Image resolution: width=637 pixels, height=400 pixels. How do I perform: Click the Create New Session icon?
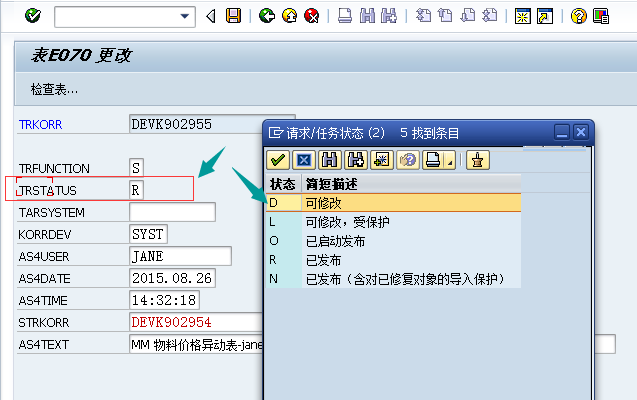(x=522, y=16)
